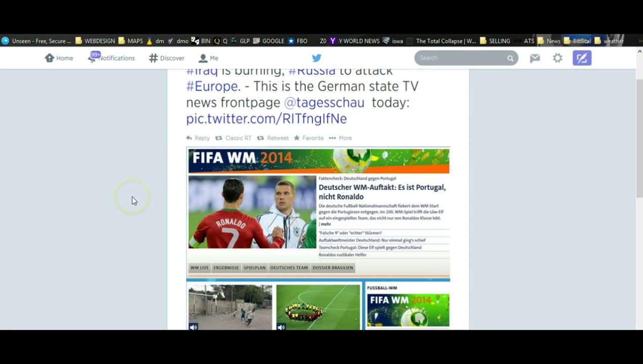The image size is (643, 364).
Task: Open the weather bookmarks folder
Action: pos(609,41)
